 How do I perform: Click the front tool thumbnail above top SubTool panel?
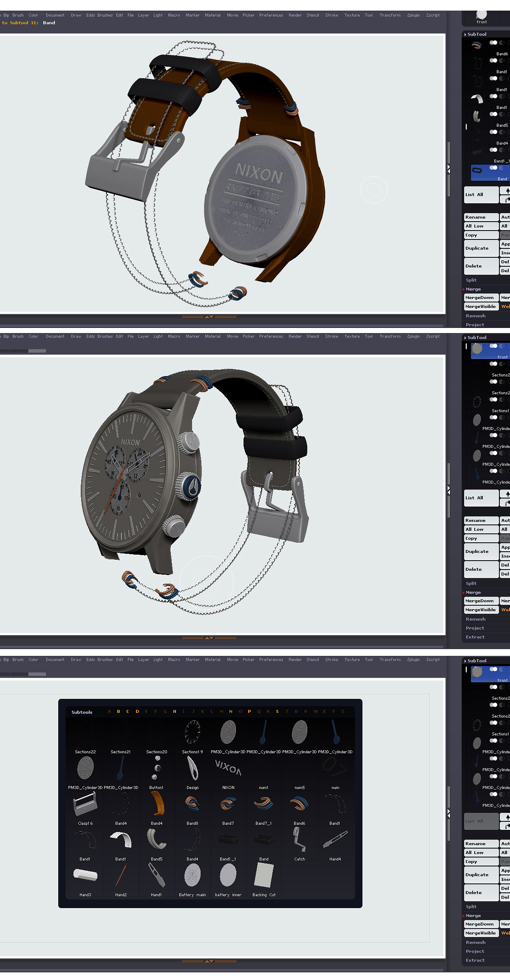pos(482,17)
